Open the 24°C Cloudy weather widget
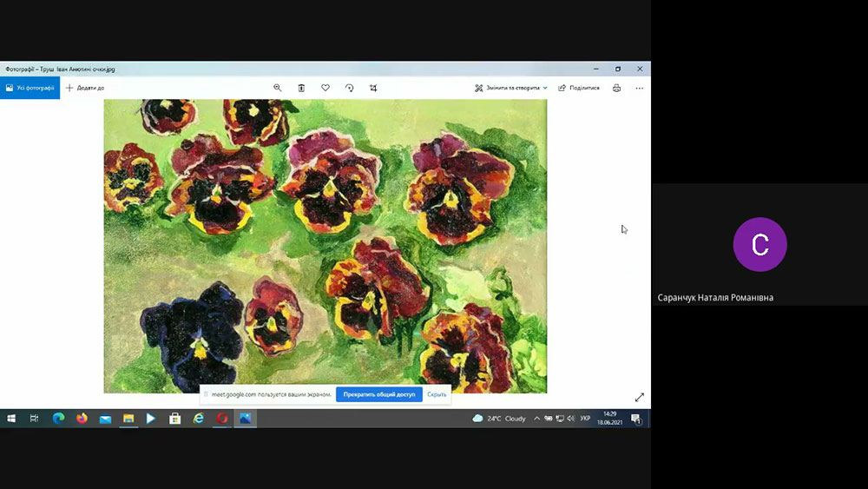 (x=499, y=418)
